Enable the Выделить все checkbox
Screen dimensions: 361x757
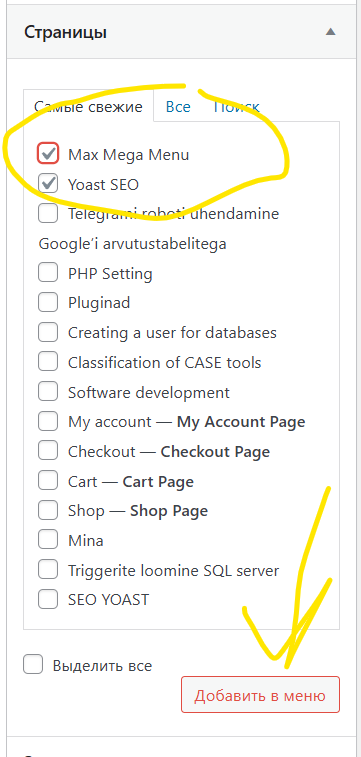point(33,665)
